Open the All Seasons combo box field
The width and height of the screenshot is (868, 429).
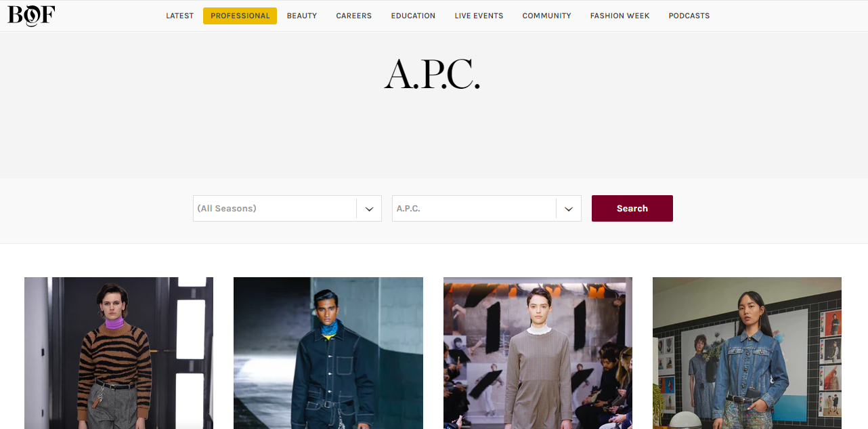287,209
